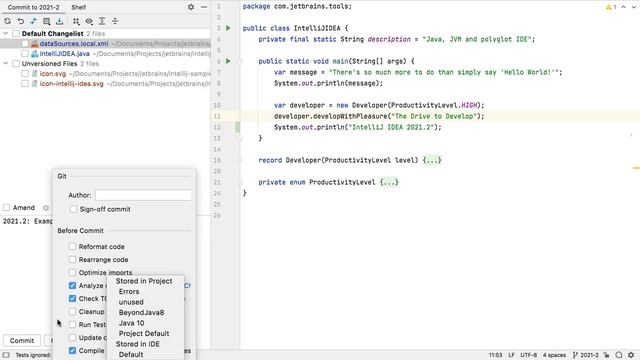
Task: Go to next highlighted problem arrow
Action: tap(634, 7)
